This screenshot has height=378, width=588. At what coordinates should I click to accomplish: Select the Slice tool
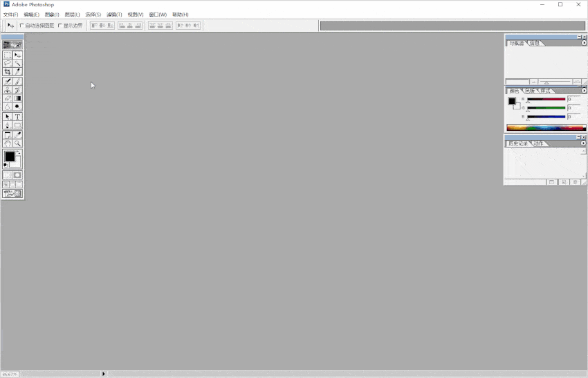point(17,72)
